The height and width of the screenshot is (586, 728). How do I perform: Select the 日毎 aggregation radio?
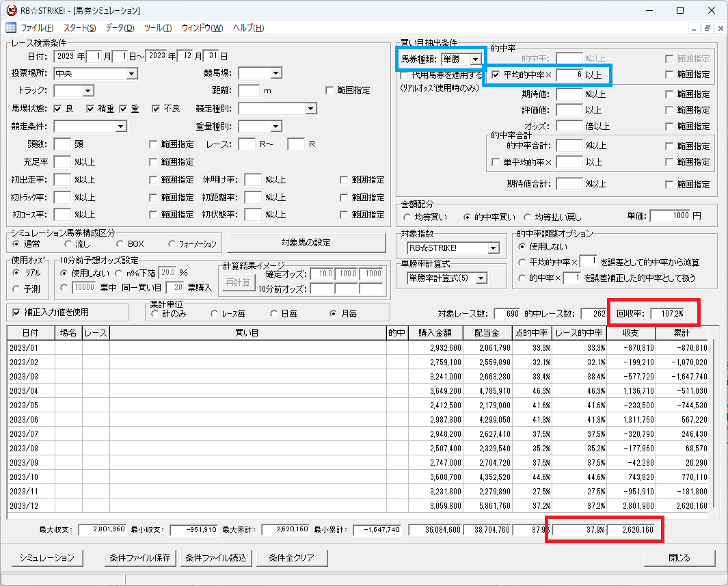(274, 314)
